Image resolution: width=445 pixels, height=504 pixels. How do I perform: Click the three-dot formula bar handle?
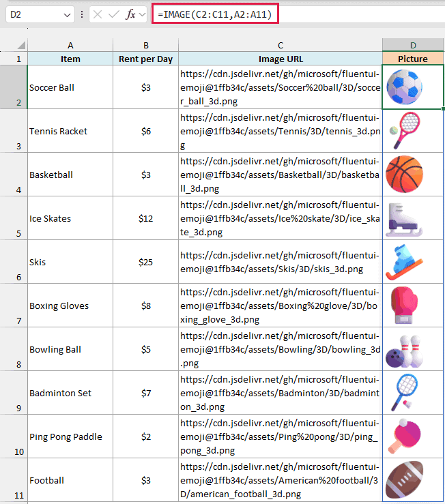coord(82,14)
